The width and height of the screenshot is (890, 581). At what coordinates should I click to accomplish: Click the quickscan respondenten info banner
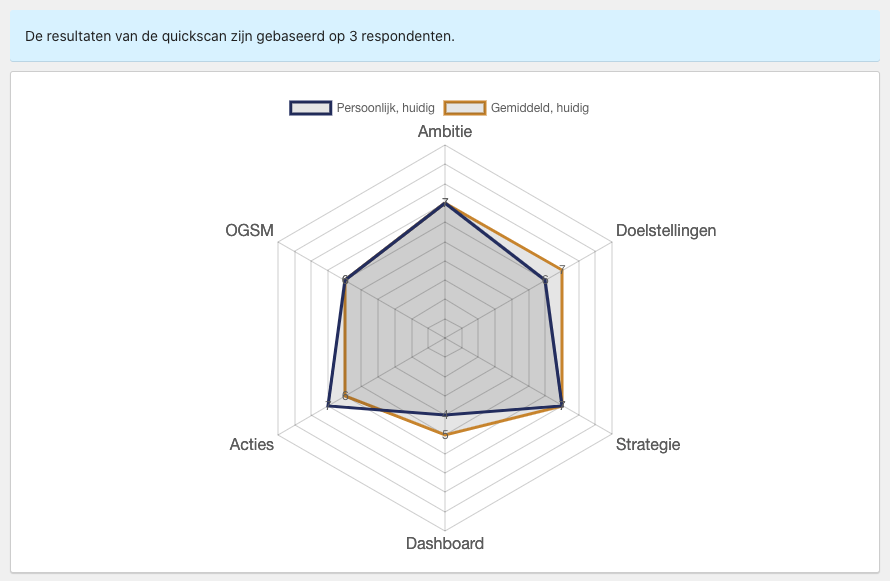click(x=445, y=36)
